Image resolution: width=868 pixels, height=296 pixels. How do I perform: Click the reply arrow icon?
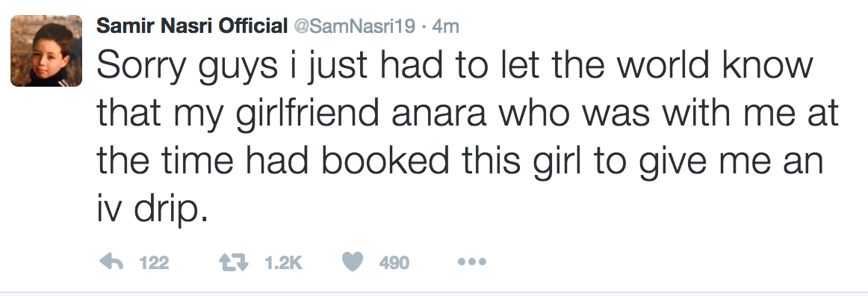tap(111, 262)
